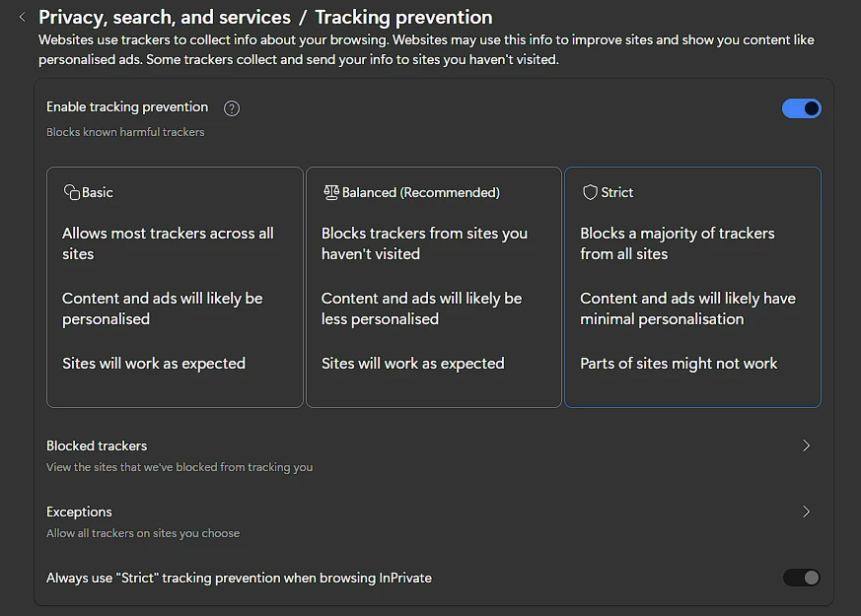Select 'Allows most trackers across all sites' option
The image size is (861, 616).
click(x=168, y=243)
